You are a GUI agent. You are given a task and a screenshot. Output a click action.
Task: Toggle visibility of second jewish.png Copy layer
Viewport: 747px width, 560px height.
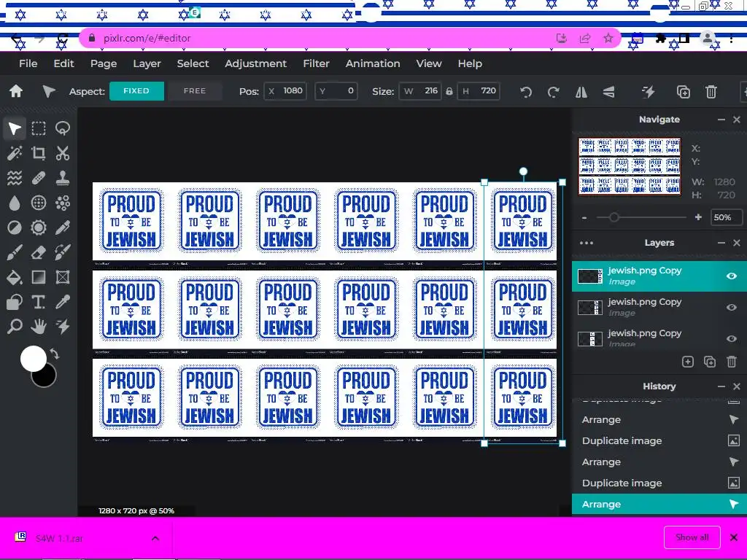[731, 308]
